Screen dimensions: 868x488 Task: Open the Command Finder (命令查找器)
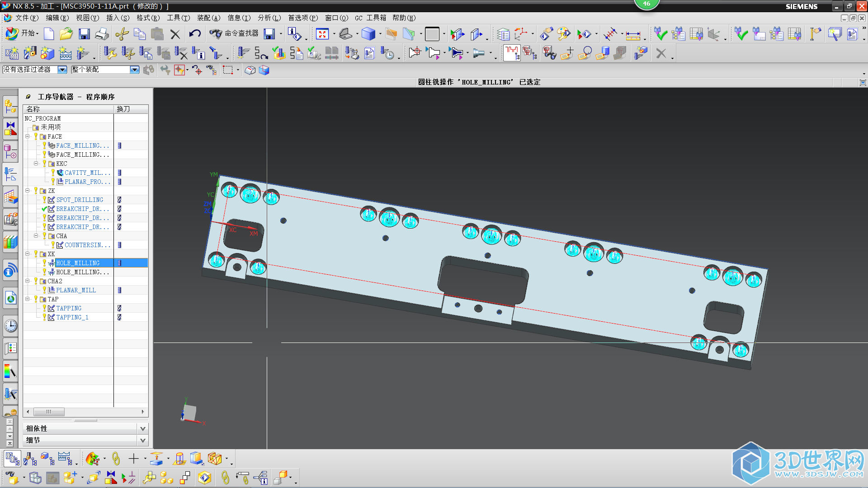[x=234, y=33]
